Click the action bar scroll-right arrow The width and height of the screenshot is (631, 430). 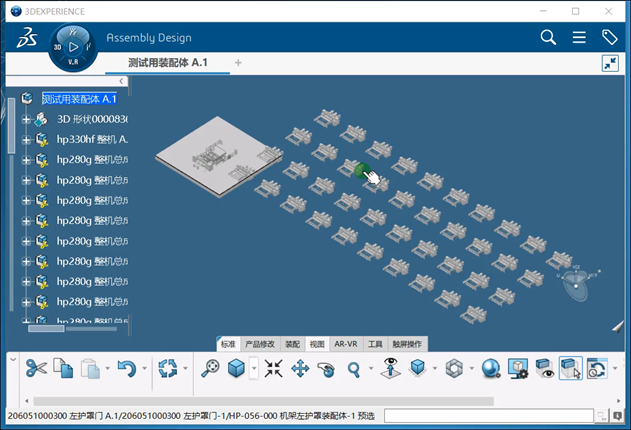tap(619, 401)
